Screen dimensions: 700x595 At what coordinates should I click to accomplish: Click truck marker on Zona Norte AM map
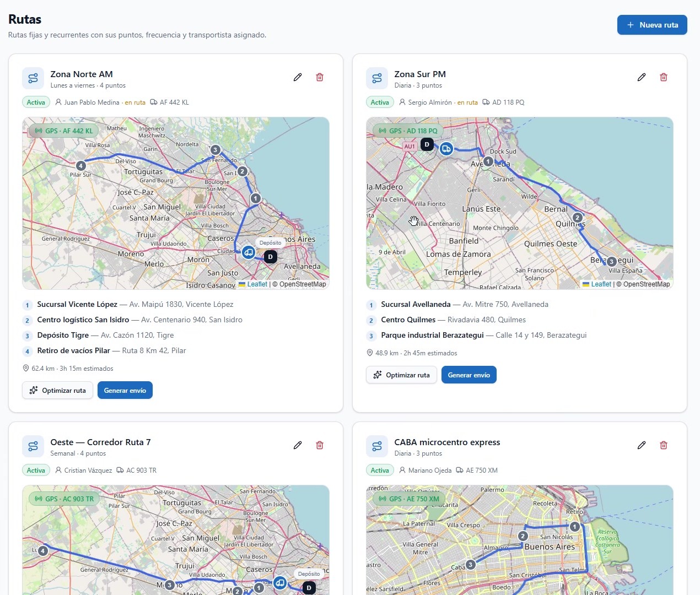(249, 252)
